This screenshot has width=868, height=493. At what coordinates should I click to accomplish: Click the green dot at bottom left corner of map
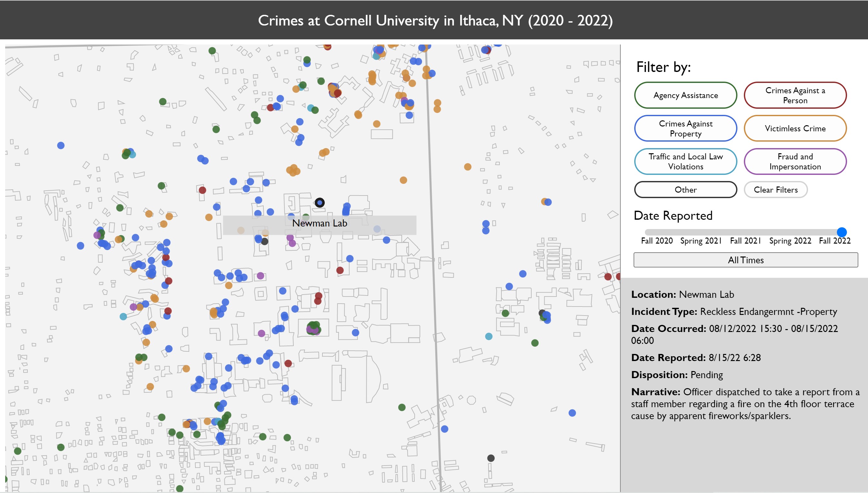click(18, 451)
